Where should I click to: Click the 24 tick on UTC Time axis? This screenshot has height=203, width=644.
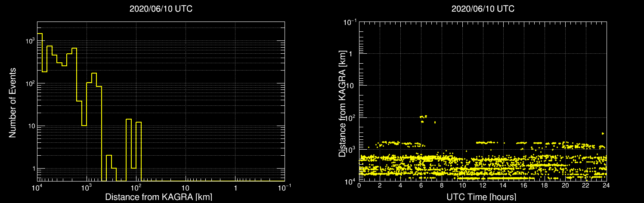tap(606, 185)
